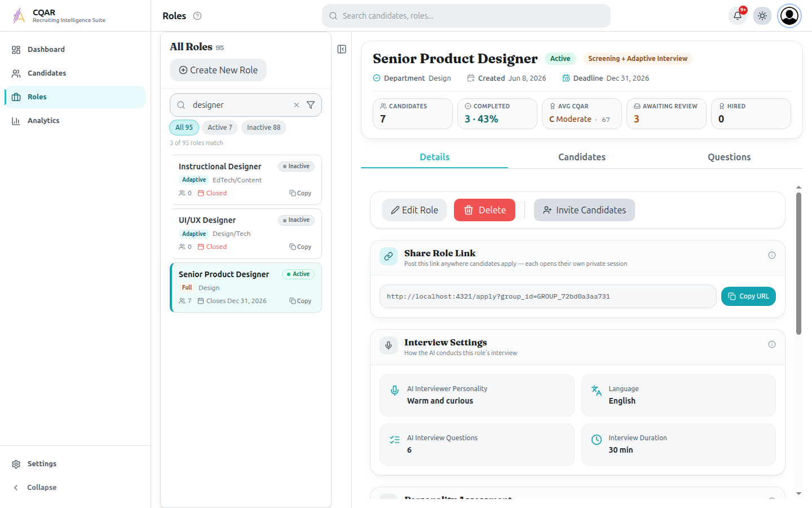Switch to the Questions tab
812x508 pixels.
[729, 157]
